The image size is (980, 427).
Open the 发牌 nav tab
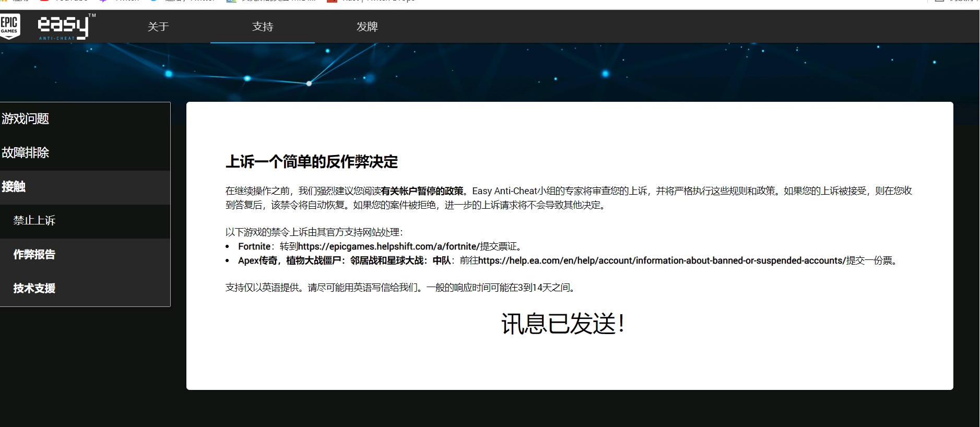point(367,27)
